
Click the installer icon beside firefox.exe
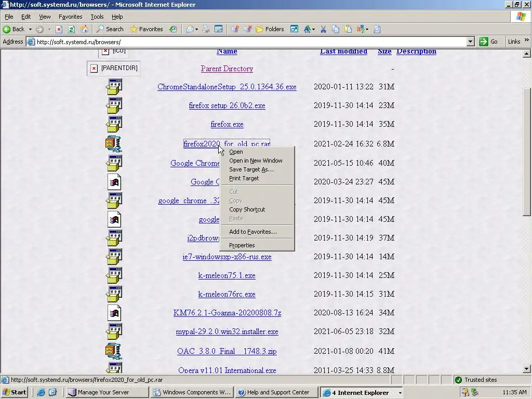114,124
